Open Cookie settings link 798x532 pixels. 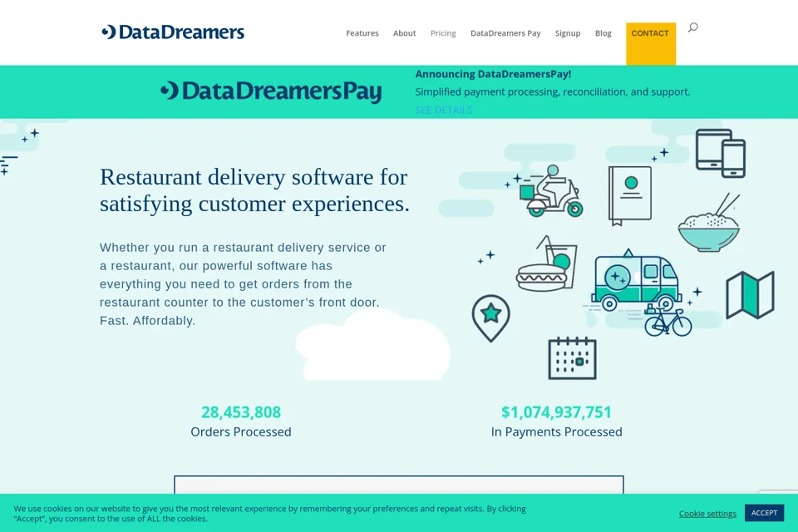[x=707, y=514]
